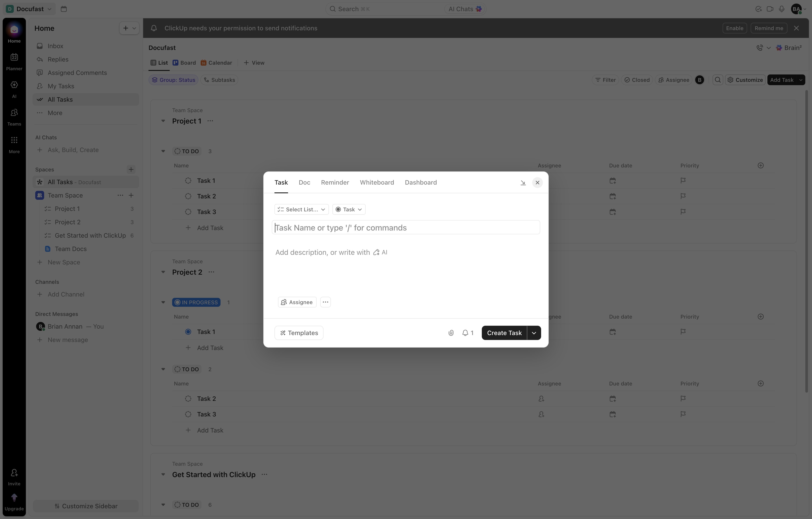Open the calendar icon next to Docufast workspace
812x519 pixels.
click(64, 9)
